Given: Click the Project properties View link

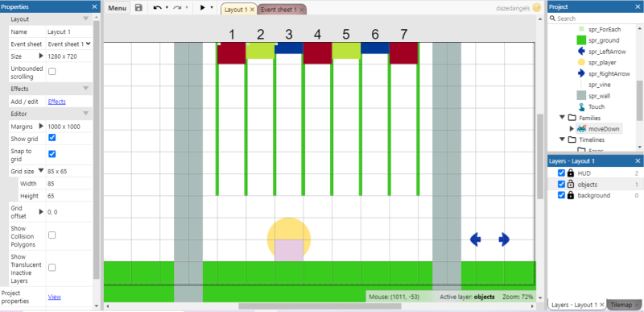Looking at the screenshot, I should pos(55,297).
